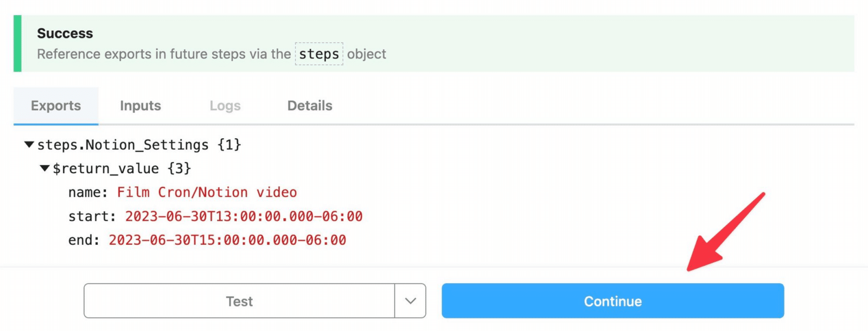Collapse the $return_value disclosure triangle
This screenshot has width=868, height=331.
pyautogui.click(x=45, y=168)
